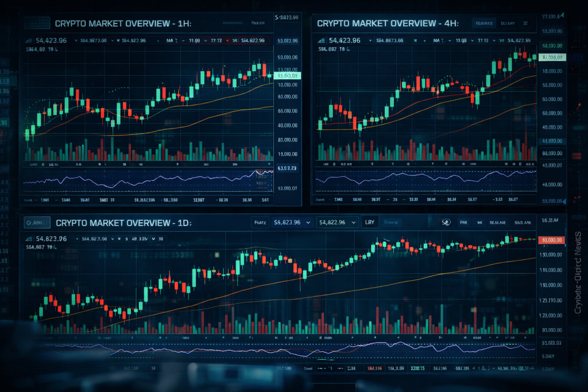
Task: Click the LBY button on the 1D panel
Action: [369, 222]
